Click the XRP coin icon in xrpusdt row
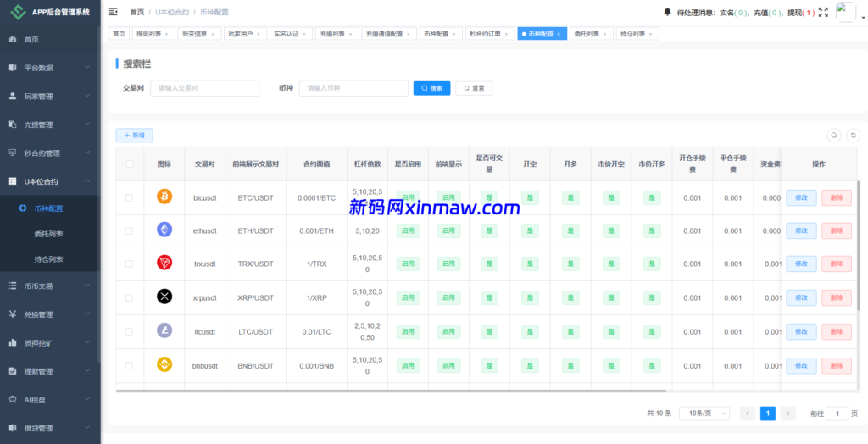The image size is (868, 444). point(164,297)
